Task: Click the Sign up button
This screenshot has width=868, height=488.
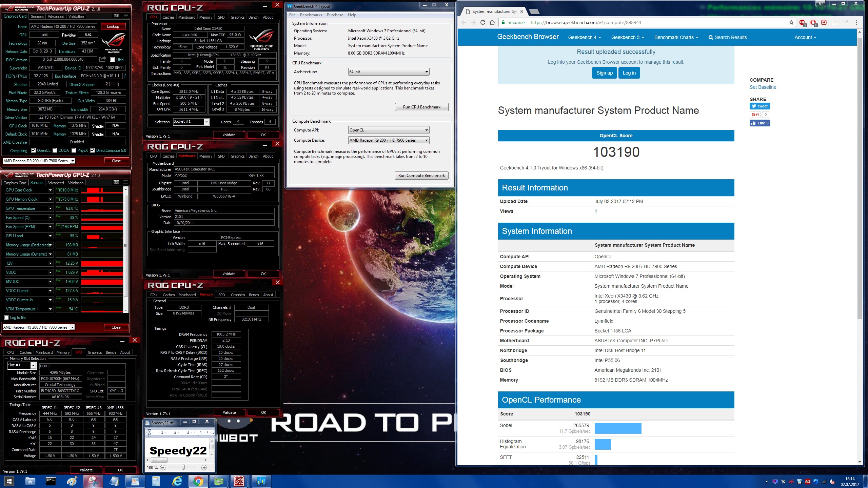Action: pyautogui.click(x=604, y=73)
